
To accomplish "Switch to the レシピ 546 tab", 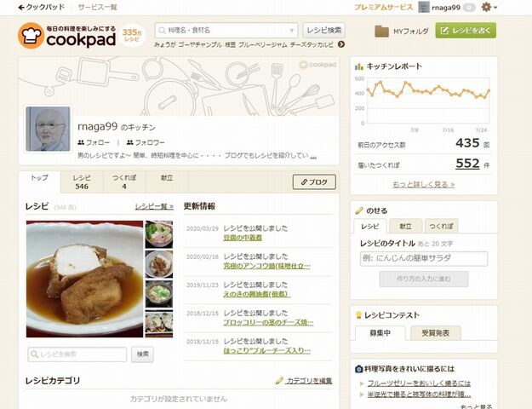I will pyautogui.click(x=82, y=181).
